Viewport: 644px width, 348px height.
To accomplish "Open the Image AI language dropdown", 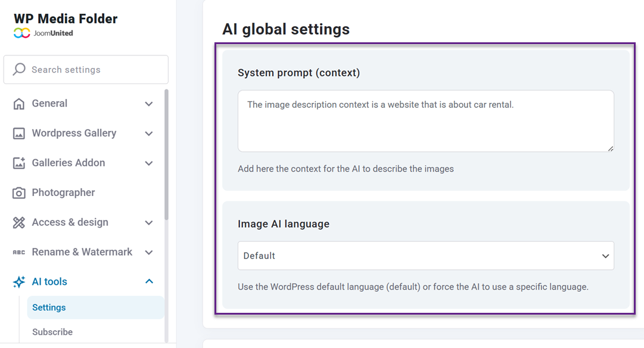I will (x=425, y=255).
